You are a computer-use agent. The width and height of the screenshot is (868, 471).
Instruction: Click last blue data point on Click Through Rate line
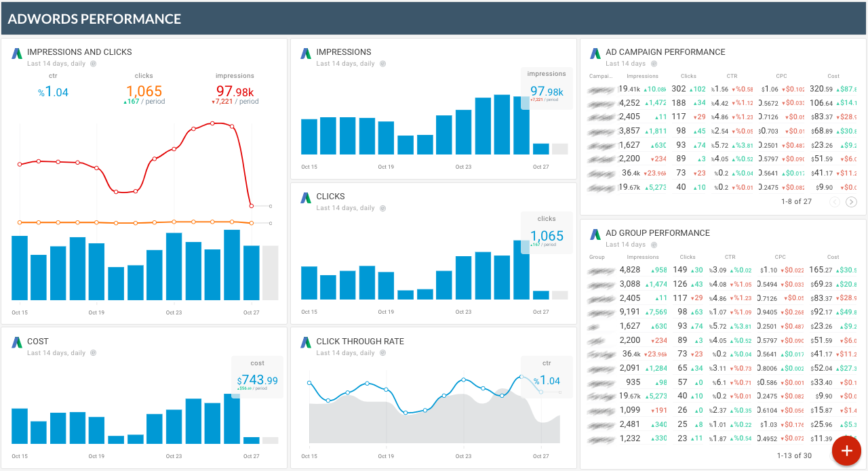coord(540,392)
